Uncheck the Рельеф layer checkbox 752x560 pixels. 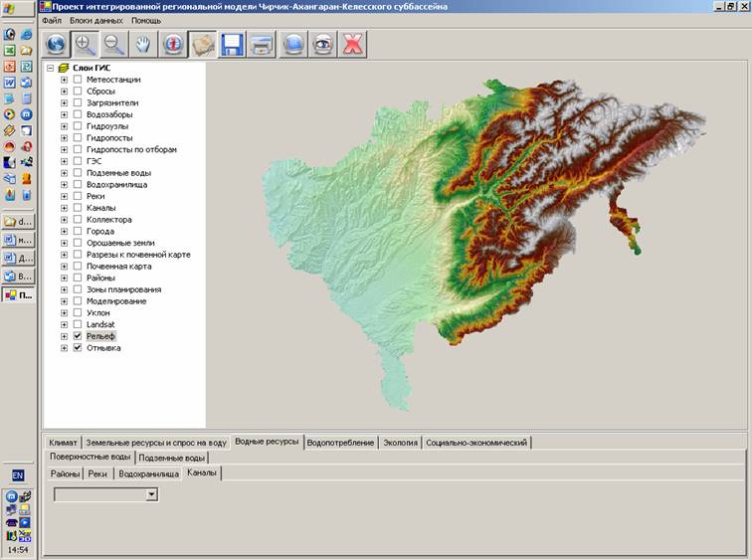pos(78,336)
